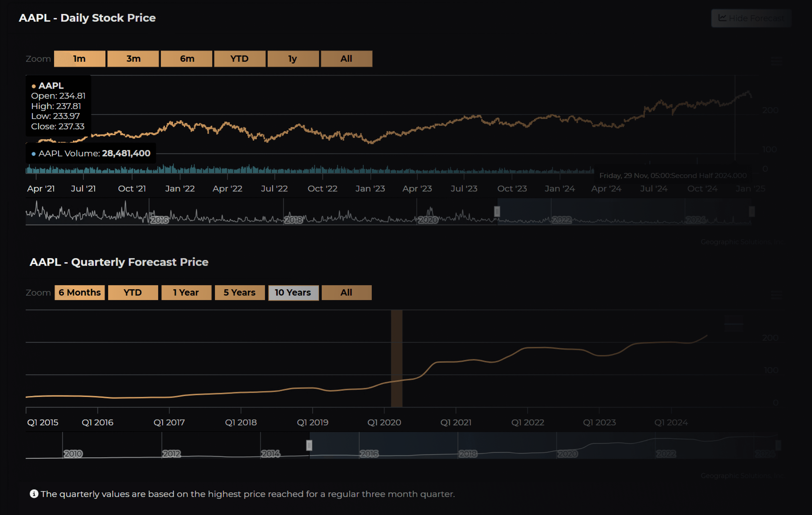The width and height of the screenshot is (812, 515).
Task: Select YTD zoom on Daily Stock Price chart
Action: [x=240, y=59]
